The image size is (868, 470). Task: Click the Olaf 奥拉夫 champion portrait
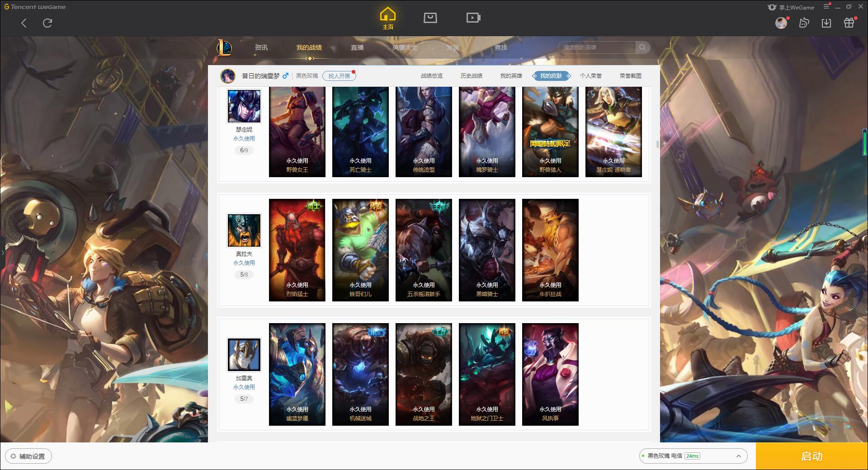244,230
